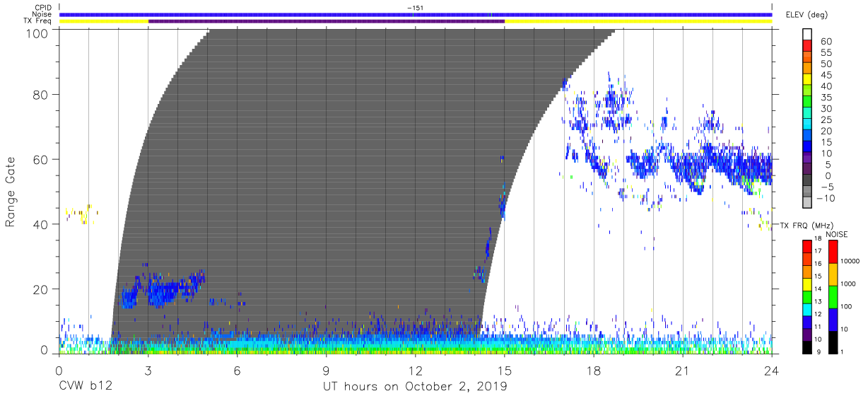Click the 20 tick on Range Gate axis

tap(41, 289)
